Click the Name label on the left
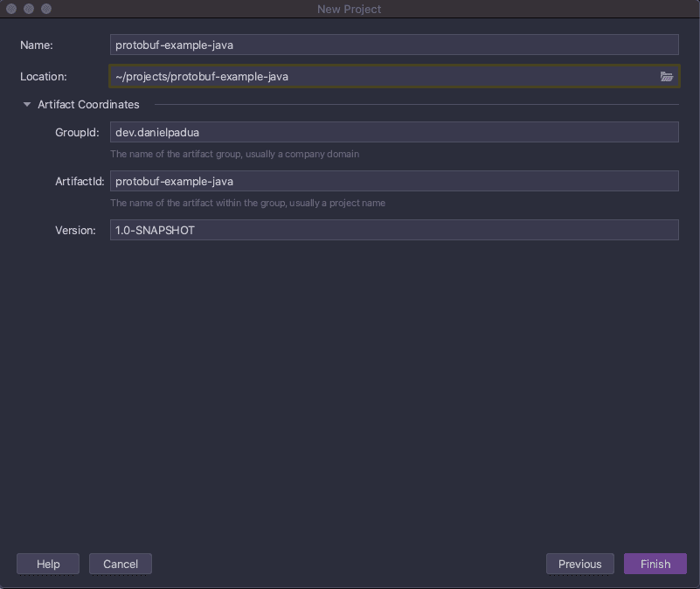The height and width of the screenshot is (589, 700). tap(41, 45)
